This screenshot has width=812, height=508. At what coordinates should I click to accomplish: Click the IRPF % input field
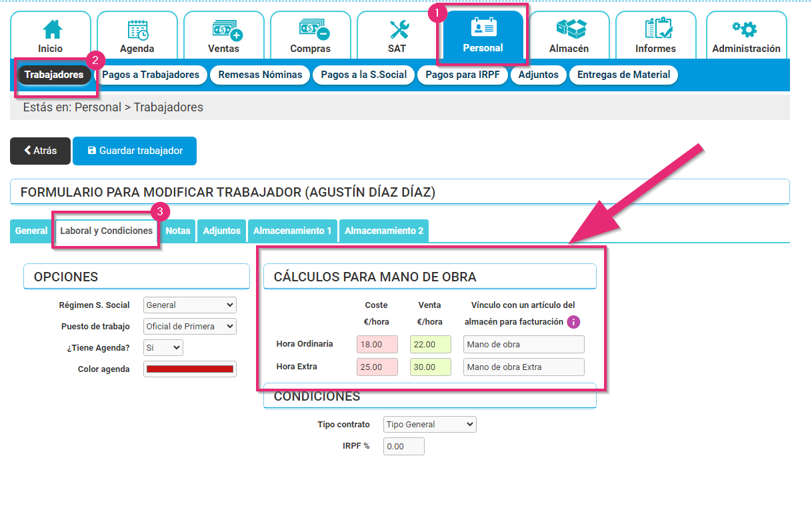[x=403, y=446]
